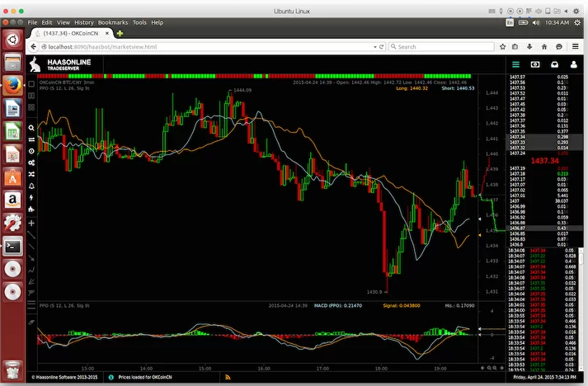
Task: Click the Firefox chat bubble icon
Action: [559, 46]
